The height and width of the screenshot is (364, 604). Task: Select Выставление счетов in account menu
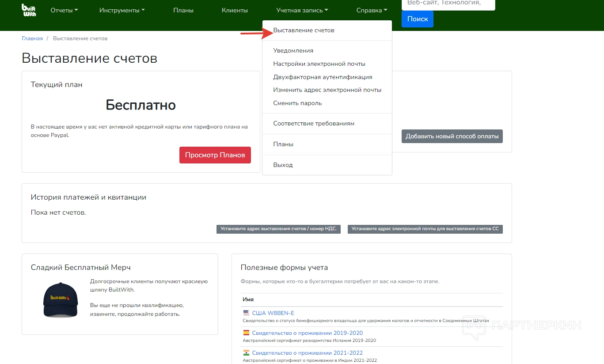304,30
